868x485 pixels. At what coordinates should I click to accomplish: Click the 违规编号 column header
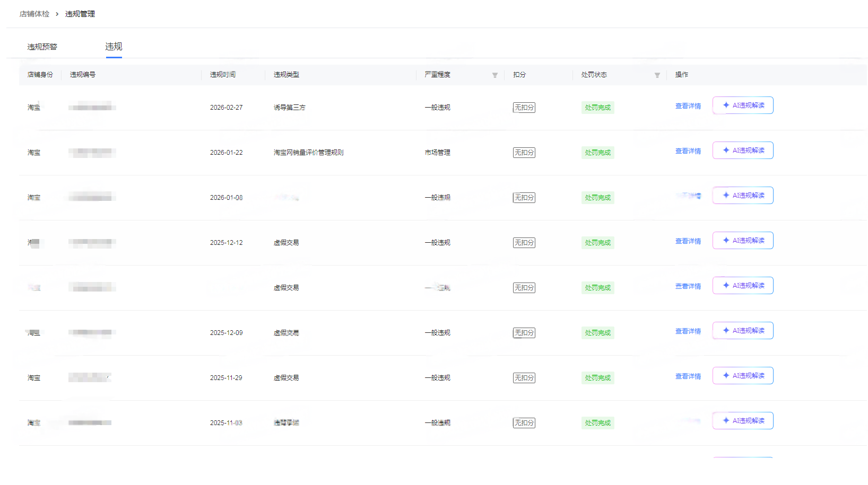click(x=83, y=75)
